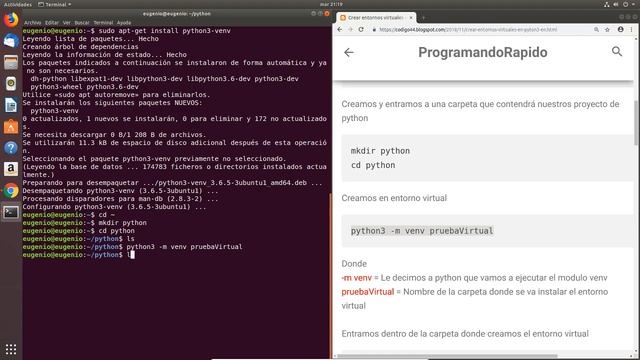Open Firefox from the Ubuntu dock
Image resolution: width=640 pixels, height=360 pixels.
tap(11, 19)
